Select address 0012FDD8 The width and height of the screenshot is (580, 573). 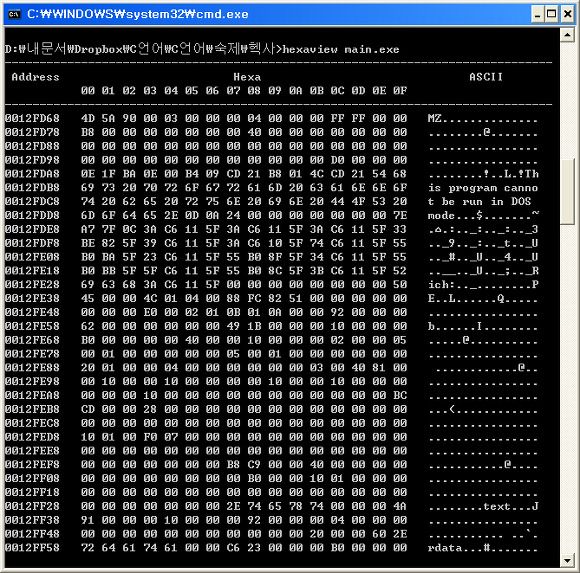point(32,215)
